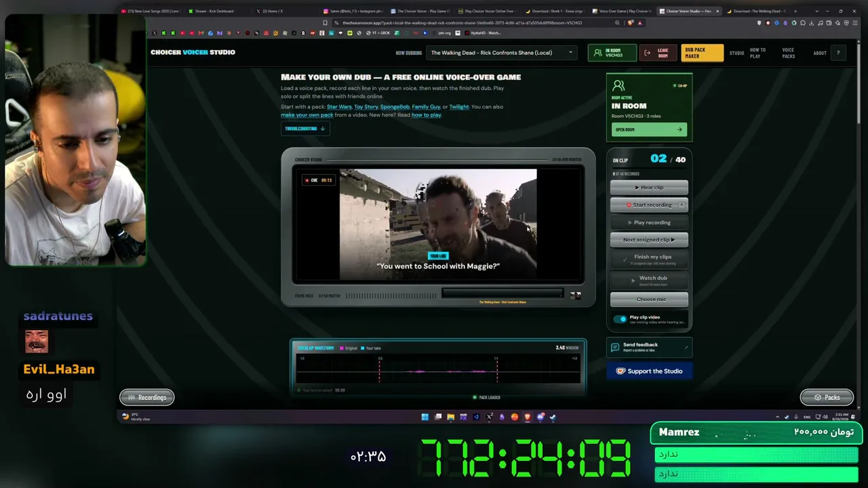This screenshot has height=488, width=868.
Task: Open the About page
Action: pyautogui.click(x=820, y=53)
